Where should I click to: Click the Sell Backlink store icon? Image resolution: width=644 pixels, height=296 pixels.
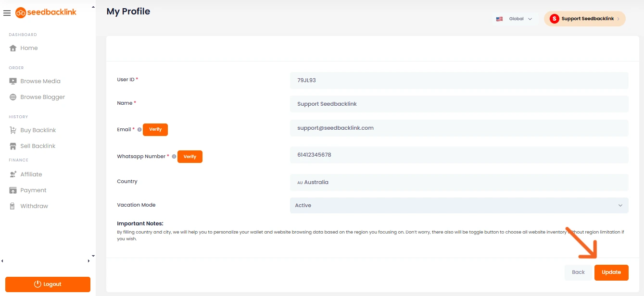tap(13, 146)
